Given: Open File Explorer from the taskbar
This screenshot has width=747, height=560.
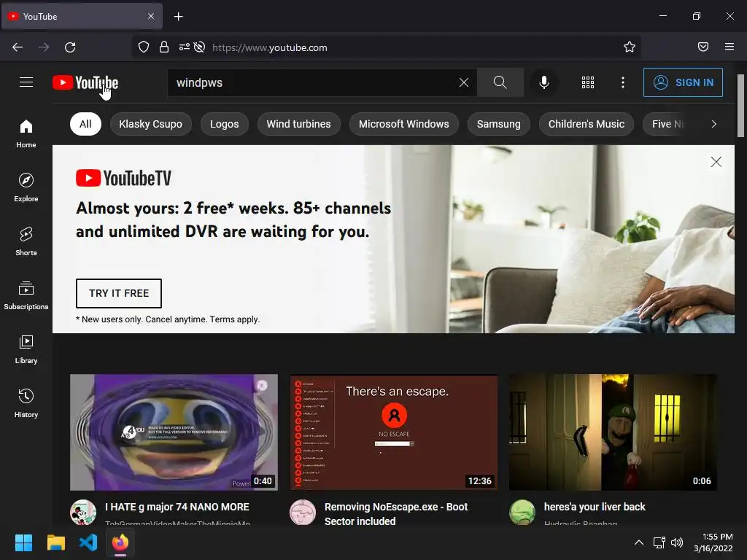Looking at the screenshot, I should [x=55, y=542].
